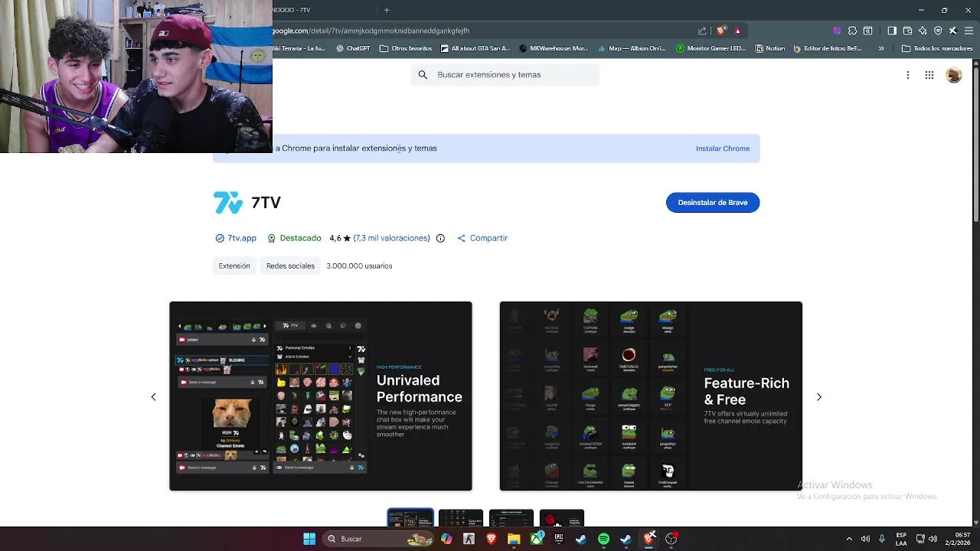Open the store three-dot options menu
Image resolution: width=980 pixels, height=551 pixels.
point(908,75)
